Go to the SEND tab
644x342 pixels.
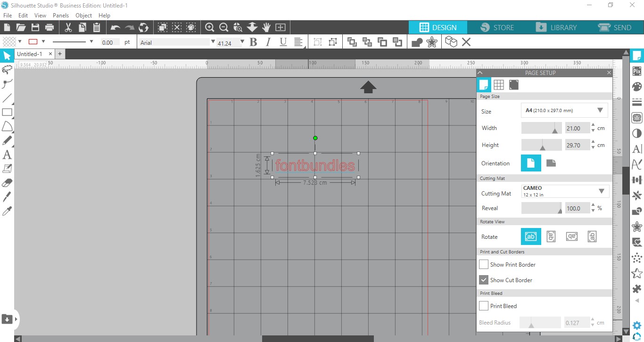click(615, 27)
